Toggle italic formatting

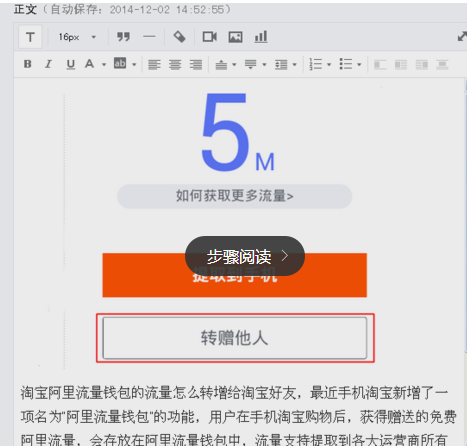(x=49, y=64)
